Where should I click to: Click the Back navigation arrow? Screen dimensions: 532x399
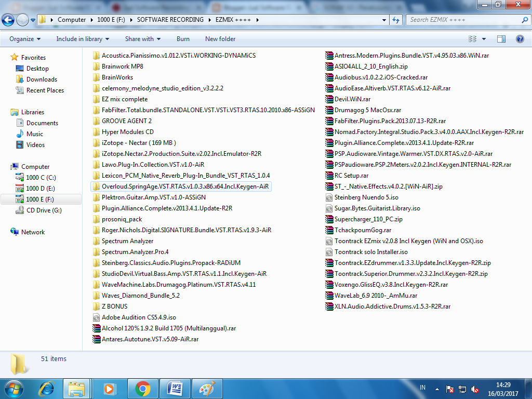point(8,20)
